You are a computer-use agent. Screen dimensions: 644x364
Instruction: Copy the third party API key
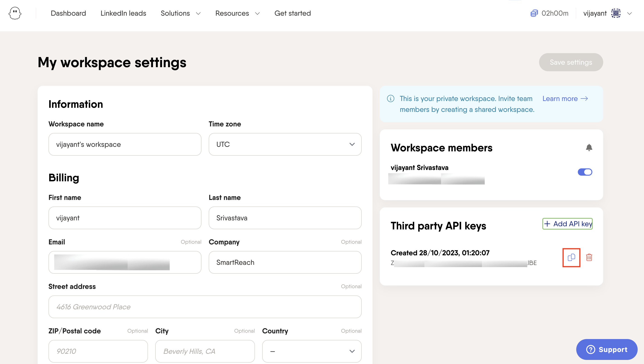coord(571,257)
